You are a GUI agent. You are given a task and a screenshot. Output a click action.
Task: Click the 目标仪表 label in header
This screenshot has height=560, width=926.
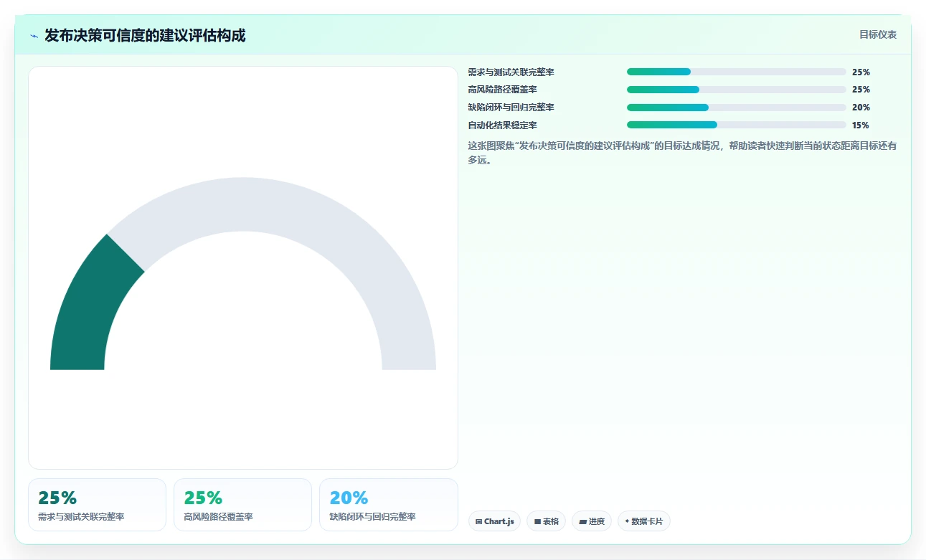[878, 34]
